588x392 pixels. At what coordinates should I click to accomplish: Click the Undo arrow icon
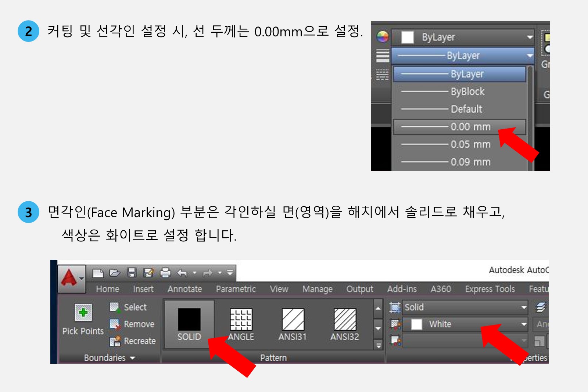pos(182,273)
